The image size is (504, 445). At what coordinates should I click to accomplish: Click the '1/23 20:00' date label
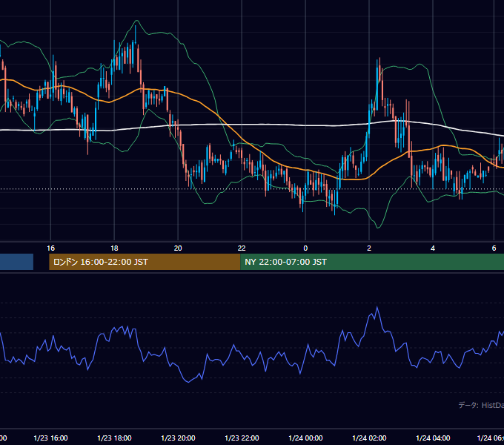(178, 438)
